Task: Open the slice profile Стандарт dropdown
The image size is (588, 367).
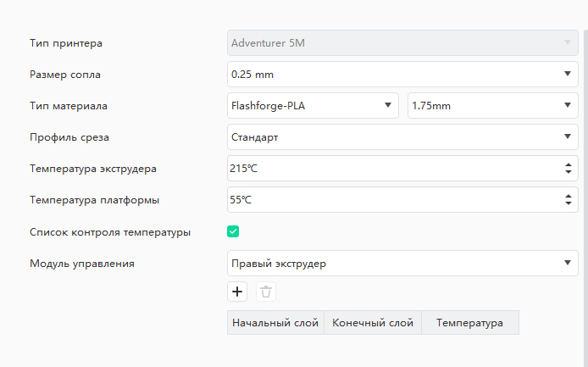Action: pyautogui.click(x=402, y=137)
